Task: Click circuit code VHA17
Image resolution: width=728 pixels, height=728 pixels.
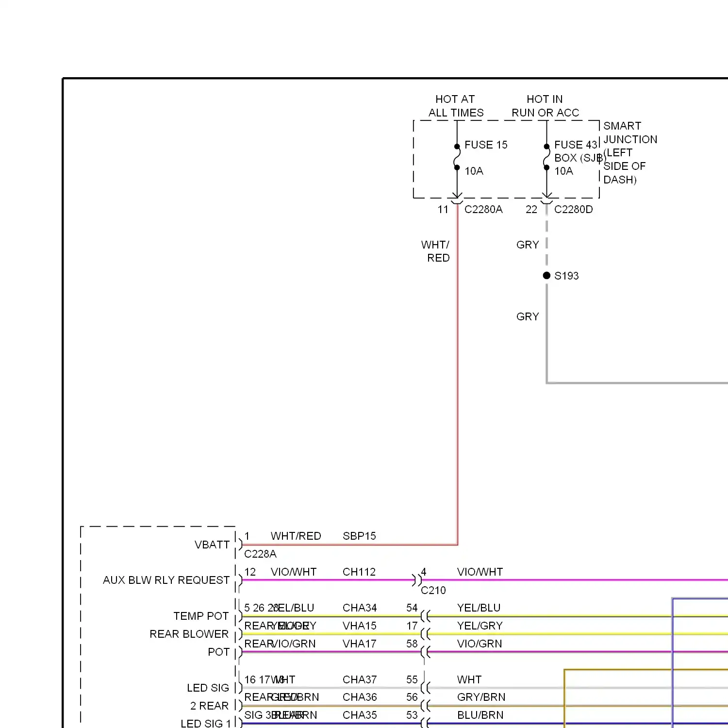Action: click(359, 644)
